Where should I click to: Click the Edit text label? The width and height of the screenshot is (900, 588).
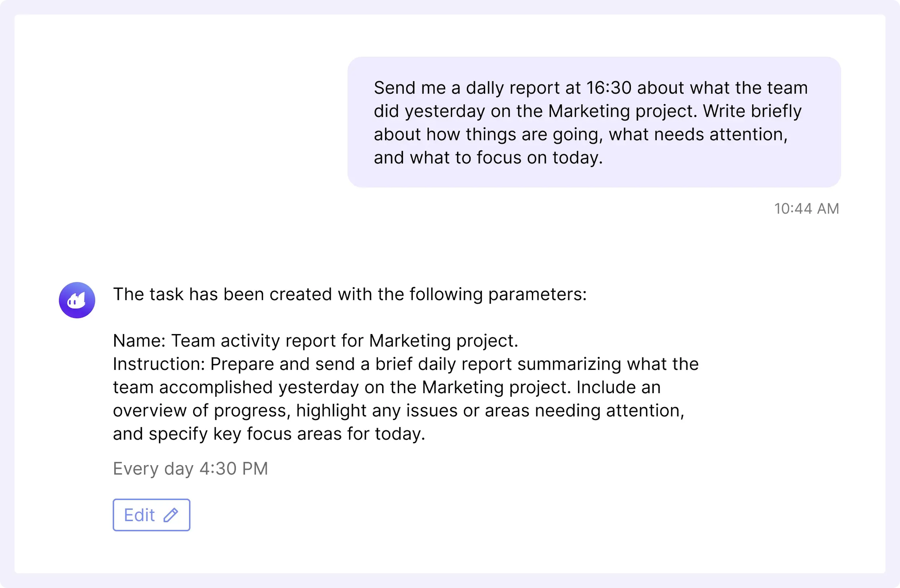pyautogui.click(x=140, y=515)
